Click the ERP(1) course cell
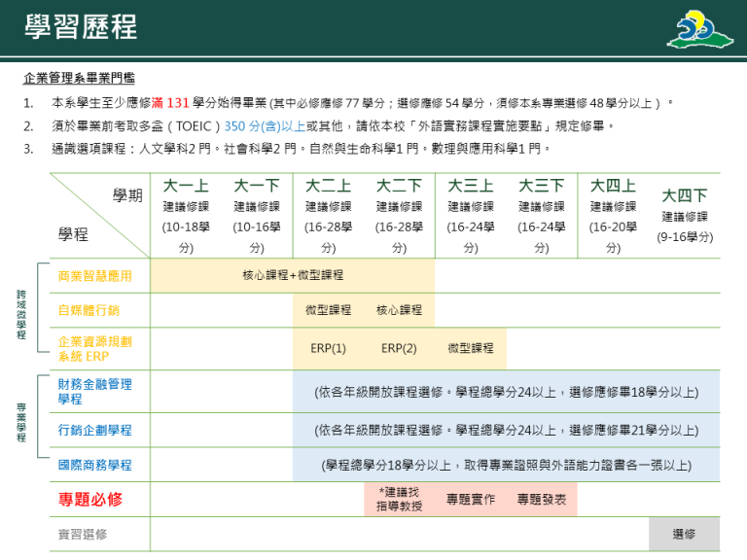 click(328, 348)
